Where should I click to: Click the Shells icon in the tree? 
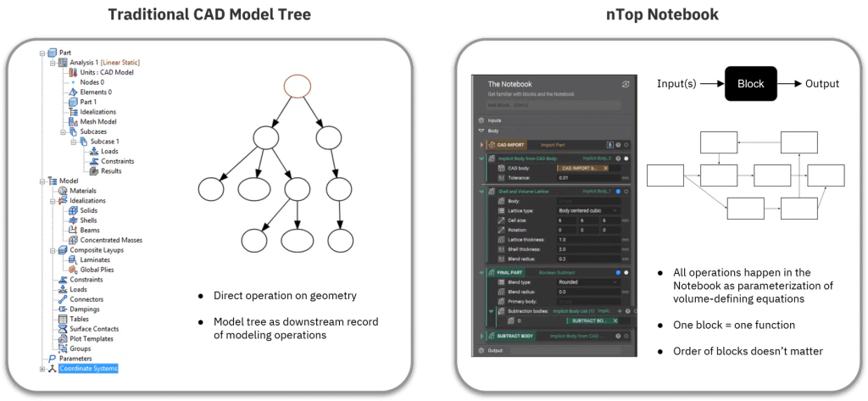coord(73,220)
